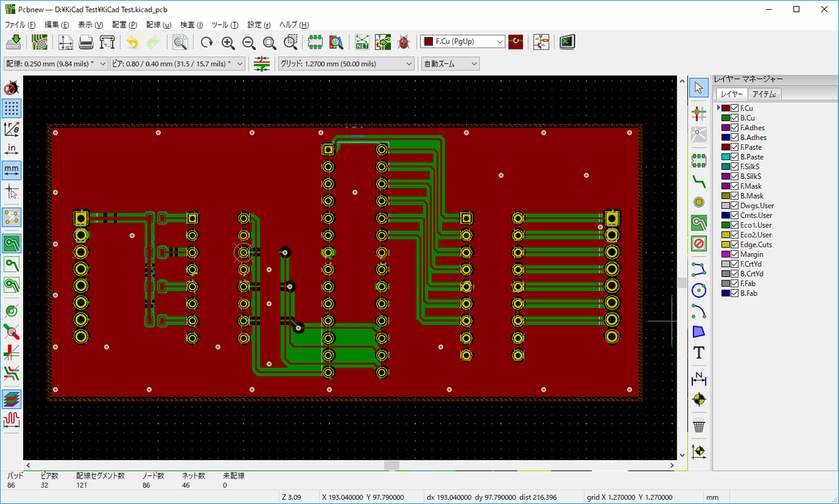Select the route tracks tool
This screenshot has height=504, width=839.
pos(698,181)
